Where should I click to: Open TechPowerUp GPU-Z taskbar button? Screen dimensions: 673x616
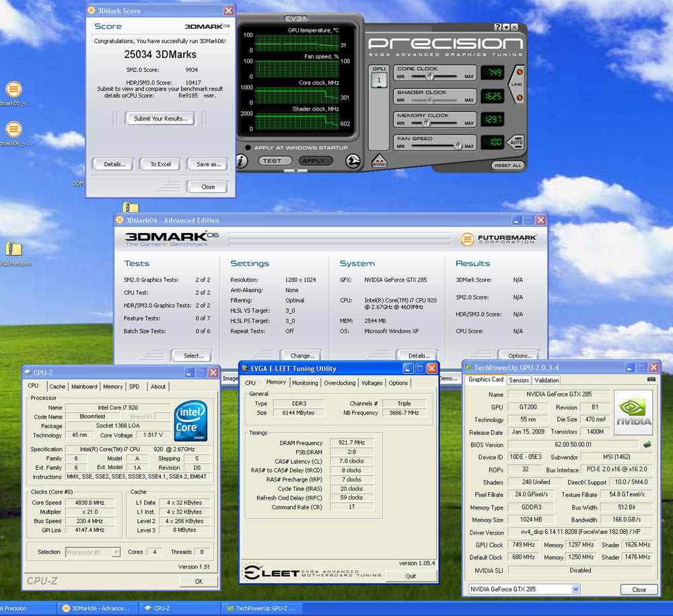pos(262,609)
